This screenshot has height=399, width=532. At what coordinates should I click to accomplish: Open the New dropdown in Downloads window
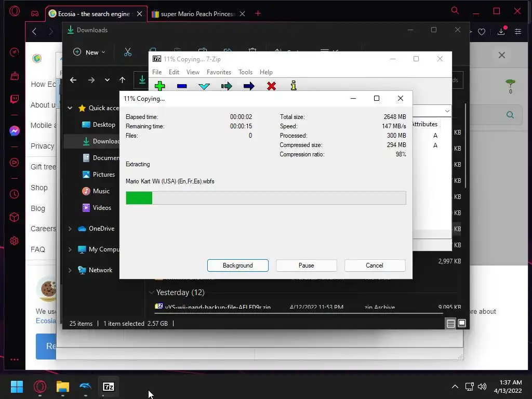click(x=89, y=52)
